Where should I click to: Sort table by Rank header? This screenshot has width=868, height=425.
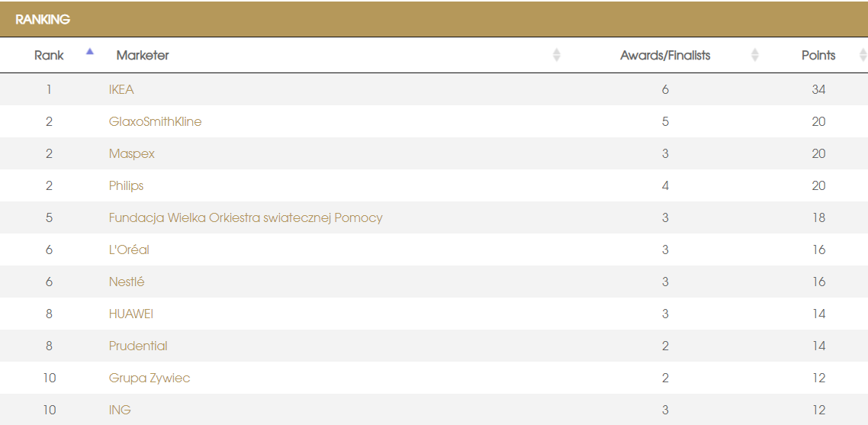tap(49, 56)
